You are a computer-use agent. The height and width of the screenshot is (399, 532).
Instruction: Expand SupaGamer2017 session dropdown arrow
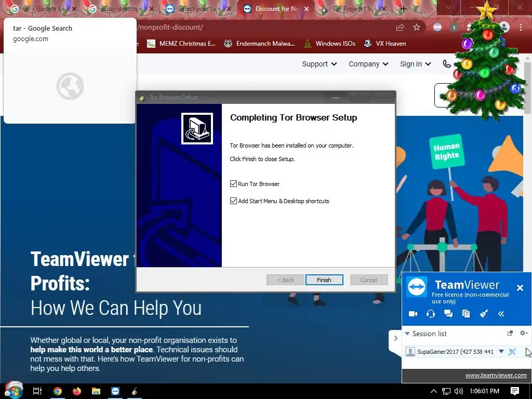point(501,352)
